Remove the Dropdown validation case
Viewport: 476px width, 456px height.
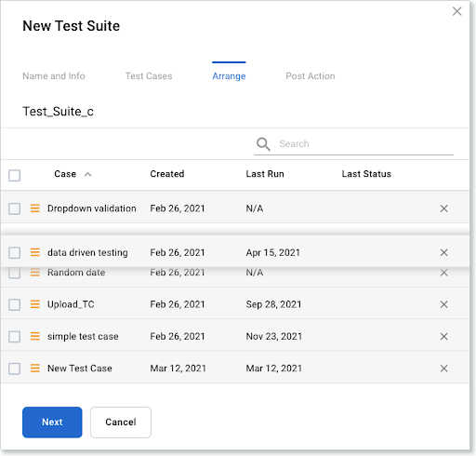443,208
